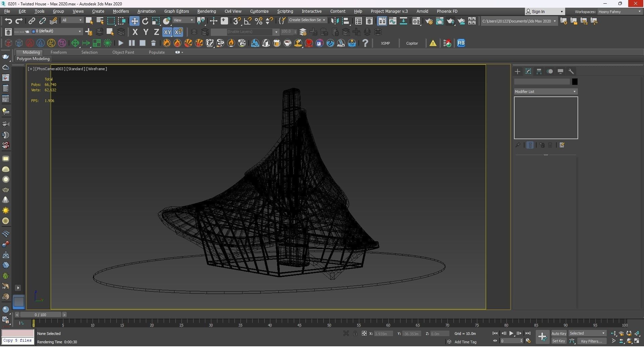Open Render Setup icon
Screen dimensions: 644x349
[429, 21]
